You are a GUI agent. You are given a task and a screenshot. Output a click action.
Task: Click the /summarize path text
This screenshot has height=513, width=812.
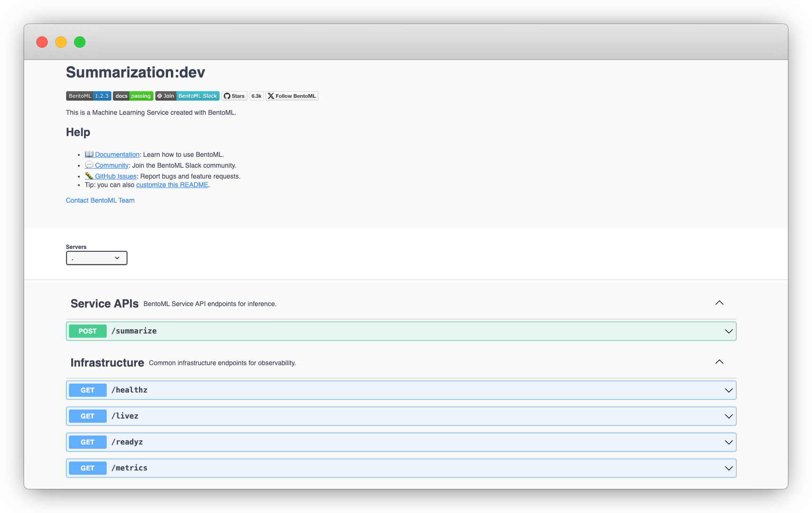coord(134,331)
